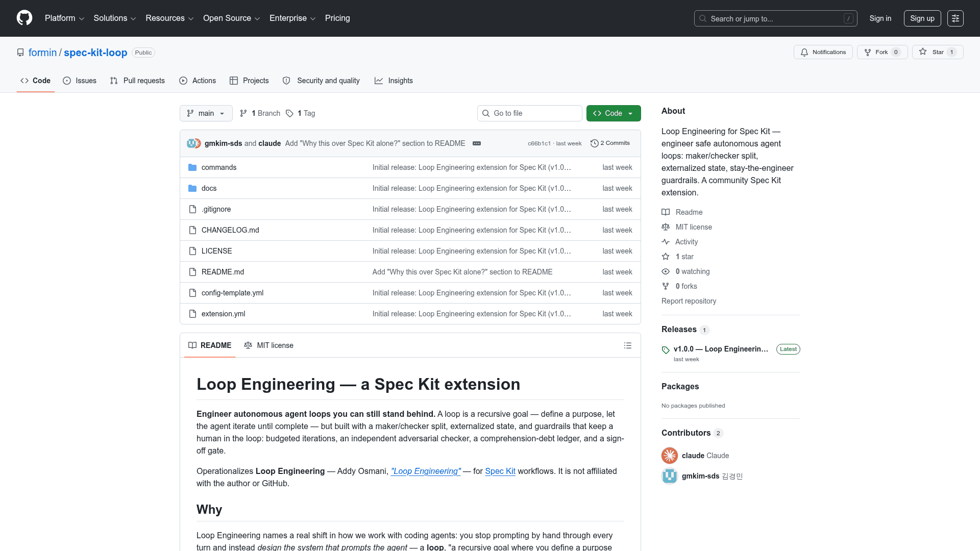Open the "Loop Engineering" article link
The height and width of the screenshot is (551, 980).
pos(426,471)
